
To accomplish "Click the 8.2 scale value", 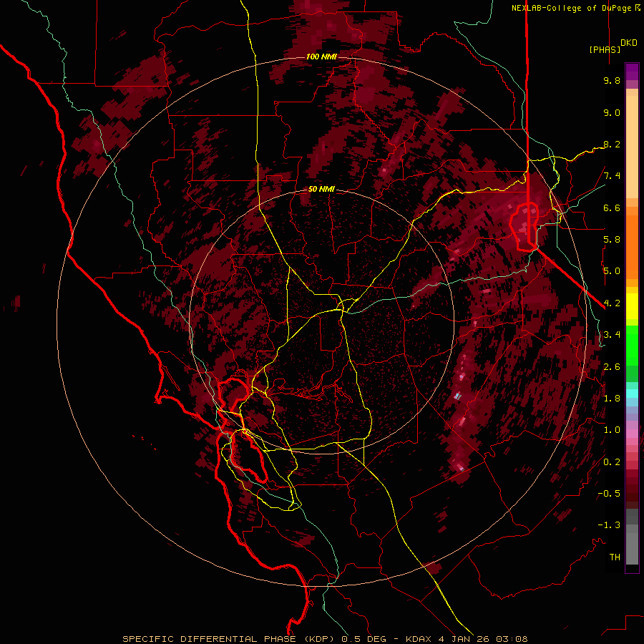I will tap(612, 144).
